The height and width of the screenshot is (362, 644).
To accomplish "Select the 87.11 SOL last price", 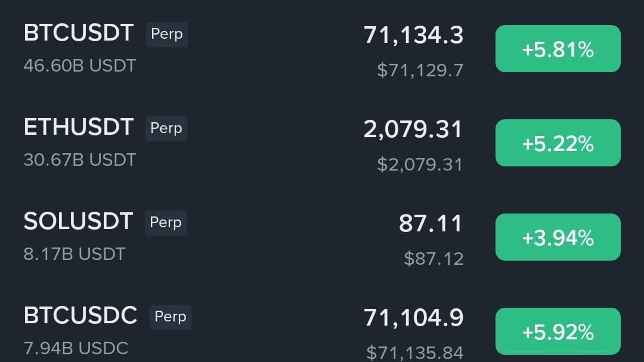I will [431, 224].
